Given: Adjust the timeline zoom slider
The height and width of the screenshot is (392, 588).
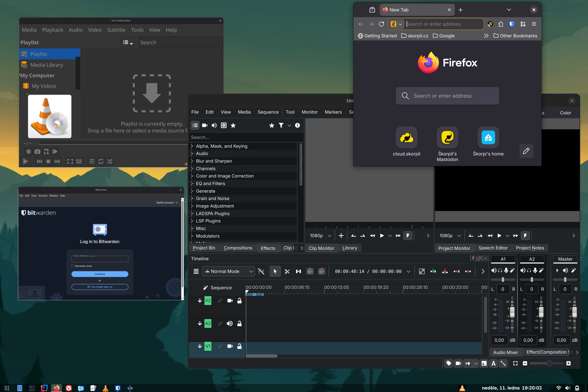Looking at the screenshot, I should pos(549,363).
